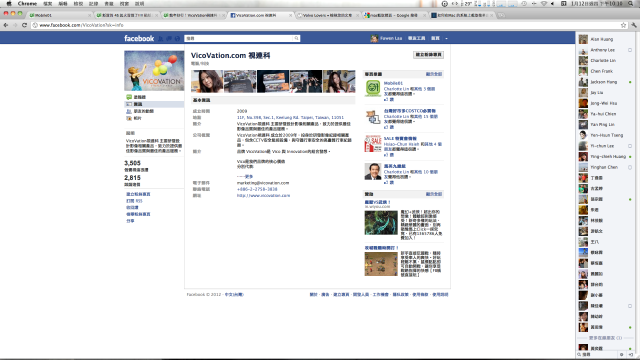This screenshot has width=640, height=360.
Task: Show all sponsored ads via 顯示全部 link
Action: [x=434, y=194]
